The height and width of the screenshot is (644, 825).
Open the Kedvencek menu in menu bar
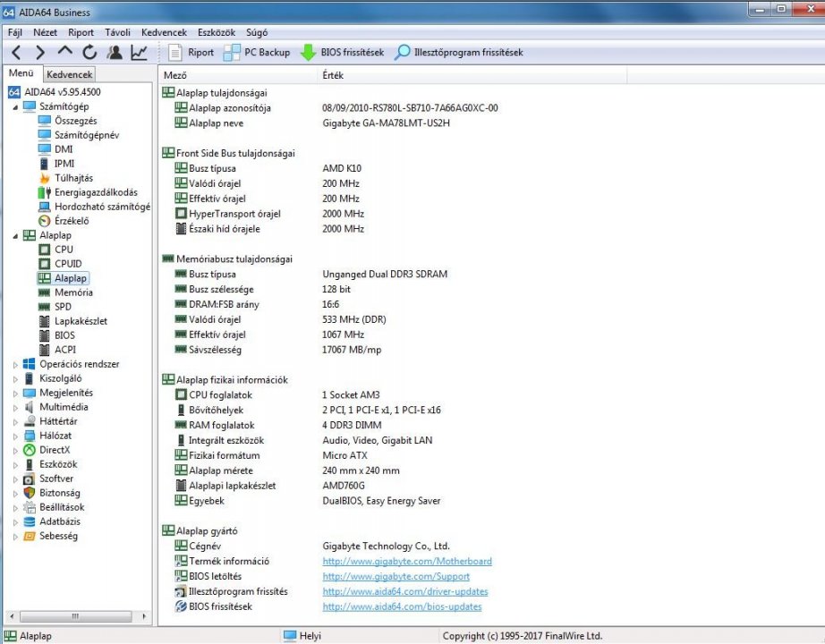click(164, 32)
